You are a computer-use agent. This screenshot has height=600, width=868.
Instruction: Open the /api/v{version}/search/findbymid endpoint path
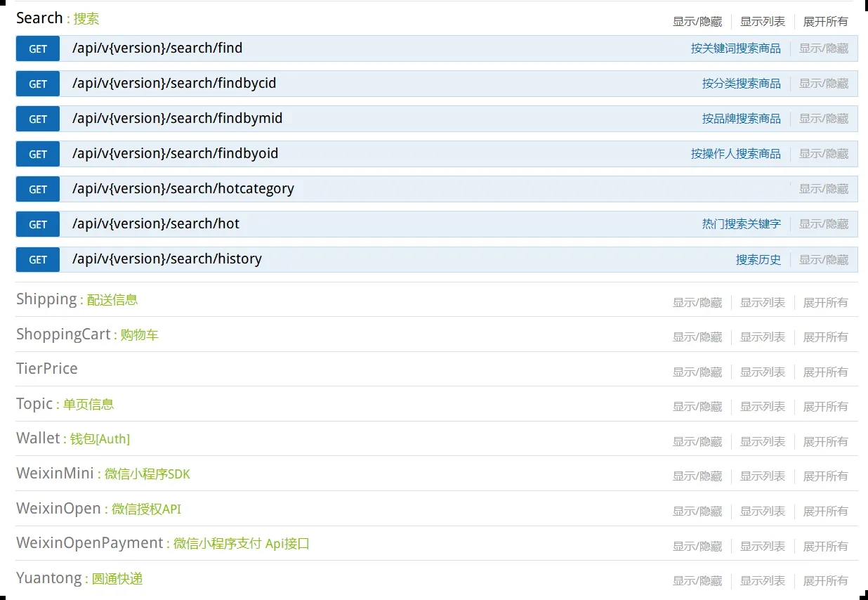177,119
